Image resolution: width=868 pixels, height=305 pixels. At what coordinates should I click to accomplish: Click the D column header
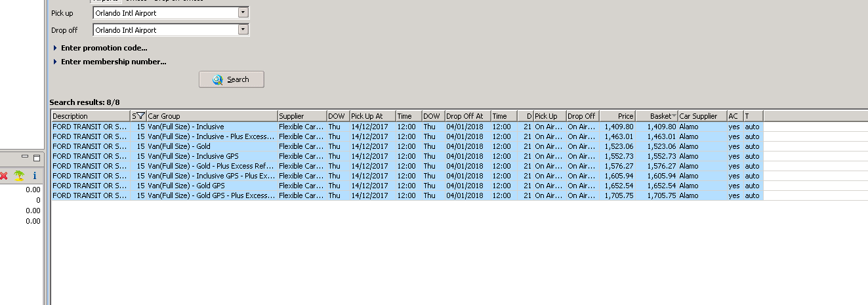pyautogui.click(x=525, y=116)
